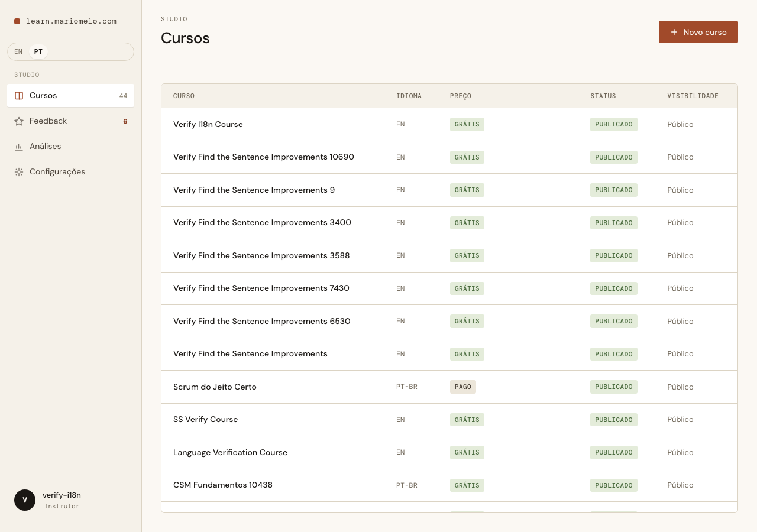Click Público for Language Verification Course

coord(680,453)
